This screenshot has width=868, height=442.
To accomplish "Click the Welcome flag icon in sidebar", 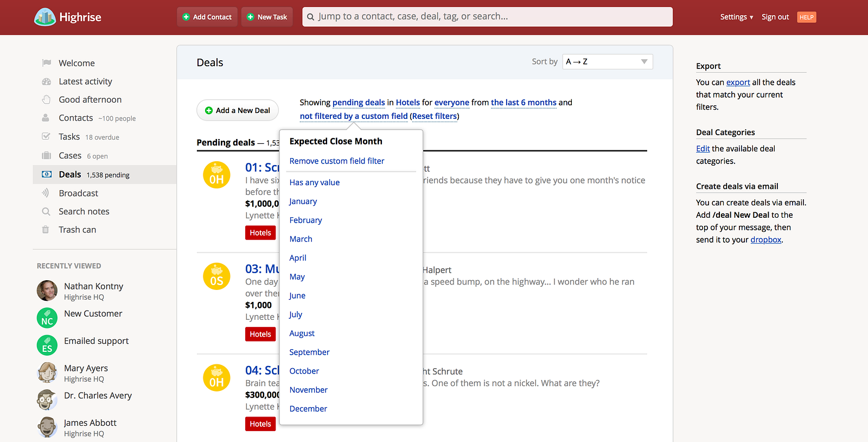I will [47, 63].
